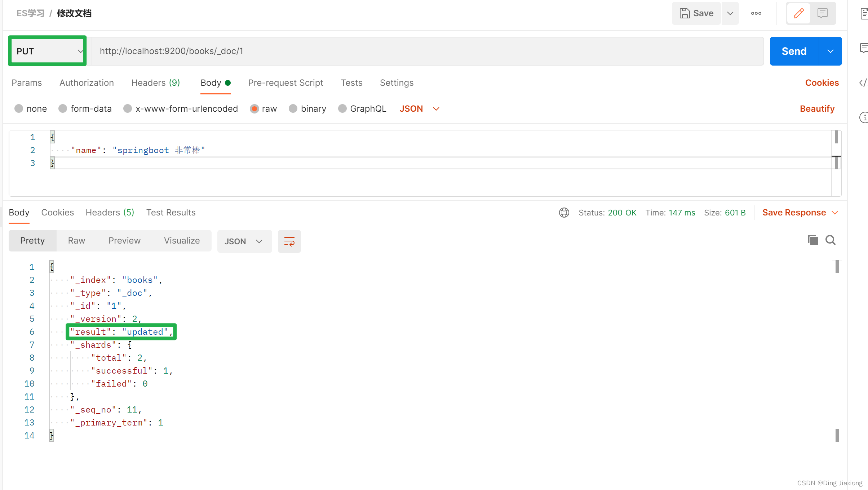Click the request body editor scrollbar
Screen dimensions: 868x490
pyautogui.click(x=836, y=163)
